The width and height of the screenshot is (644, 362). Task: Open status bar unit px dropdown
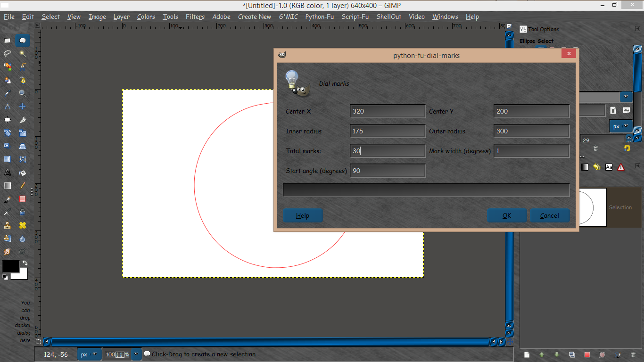coord(89,354)
